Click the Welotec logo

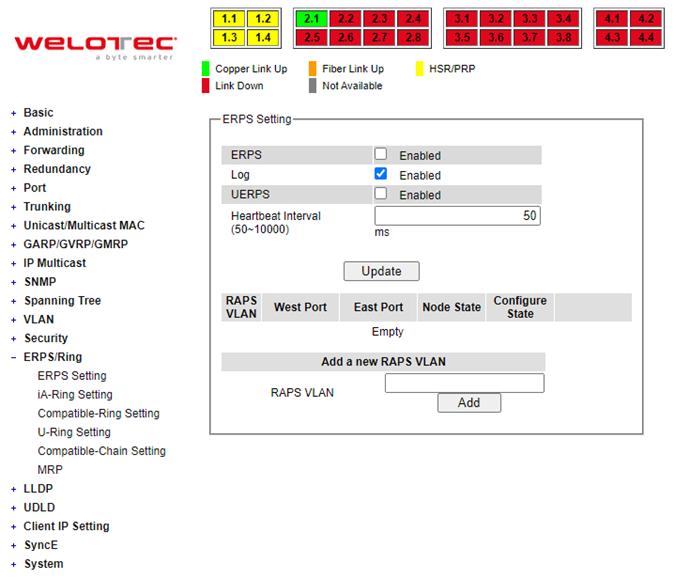point(95,47)
